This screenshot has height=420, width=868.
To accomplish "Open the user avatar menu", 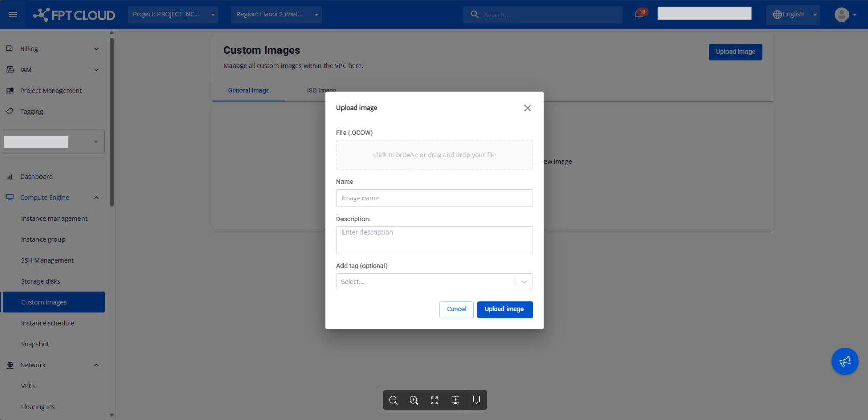I will click(845, 15).
